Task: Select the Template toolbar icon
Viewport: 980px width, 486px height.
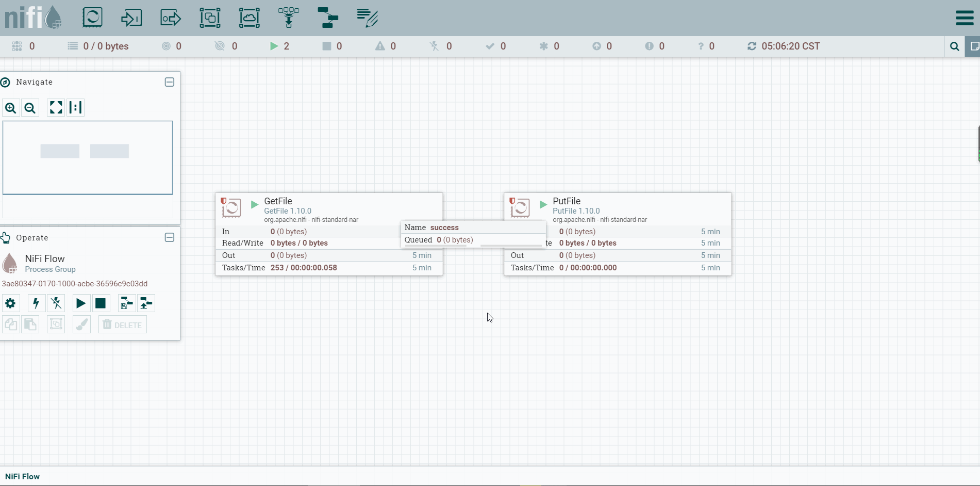Action: tap(328, 18)
